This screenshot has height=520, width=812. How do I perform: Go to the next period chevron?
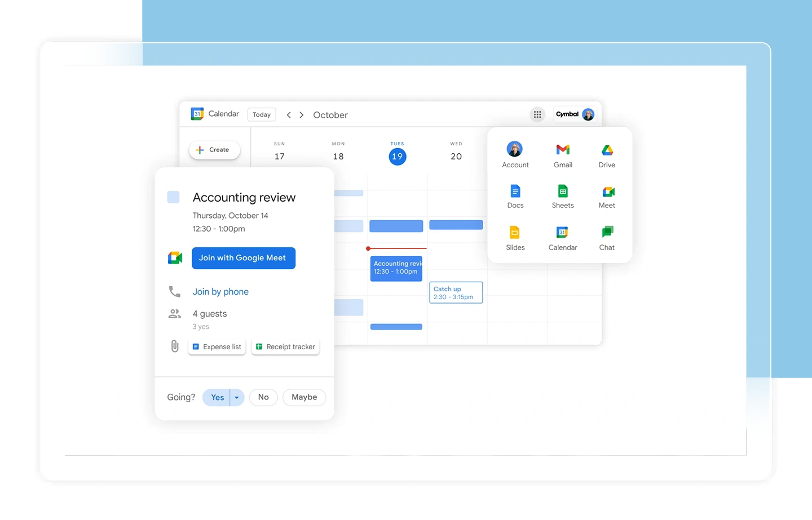click(x=302, y=115)
